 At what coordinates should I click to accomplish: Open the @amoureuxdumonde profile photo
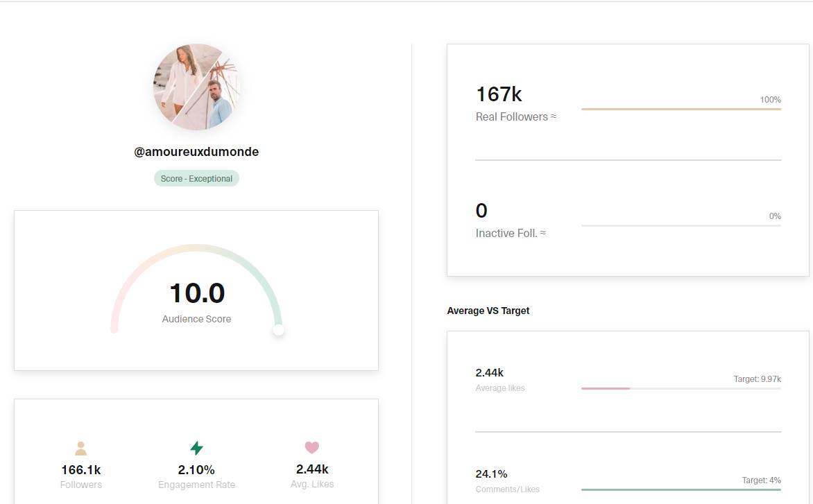coord(196,86)
